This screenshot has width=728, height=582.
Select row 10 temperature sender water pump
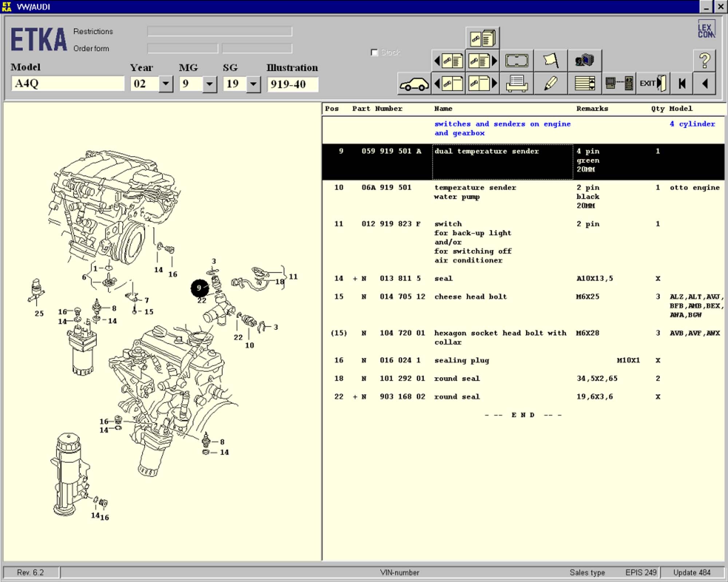point(523,197)
